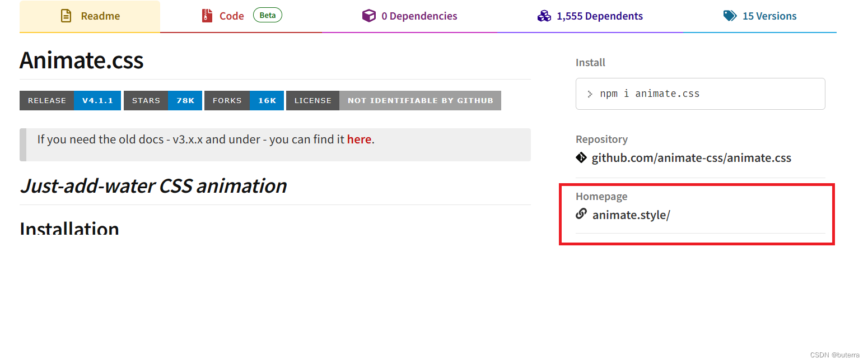Click the Readme document icon
Screen dimensions: 868x363
click(x=66, y=16)
